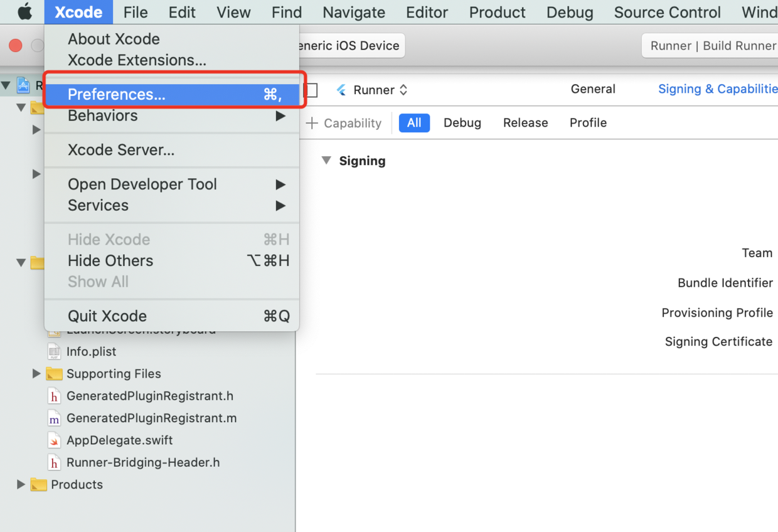Click the Xcode menu title
The height and width of the screenshot is (532, 778).
coord(78,12)
